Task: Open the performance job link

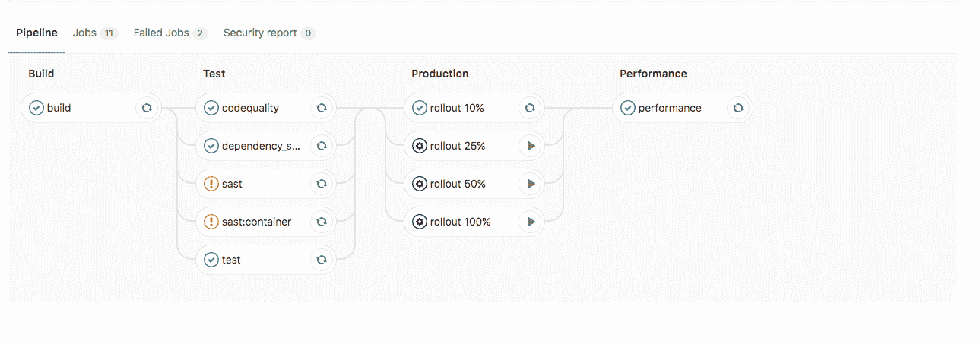Action: click(x=670, y=108)
